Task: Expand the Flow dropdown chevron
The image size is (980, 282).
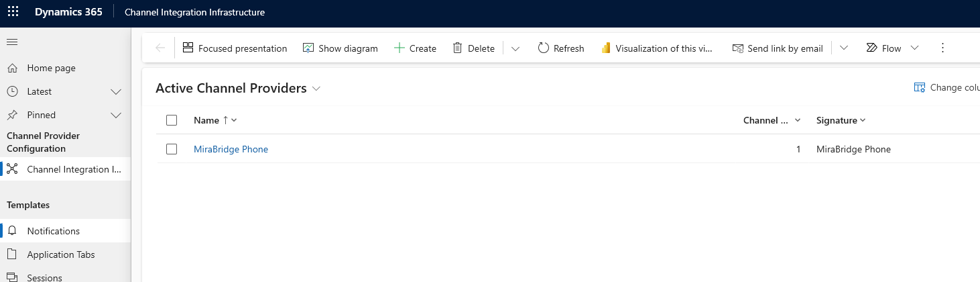Action: (x=914, y=48)
